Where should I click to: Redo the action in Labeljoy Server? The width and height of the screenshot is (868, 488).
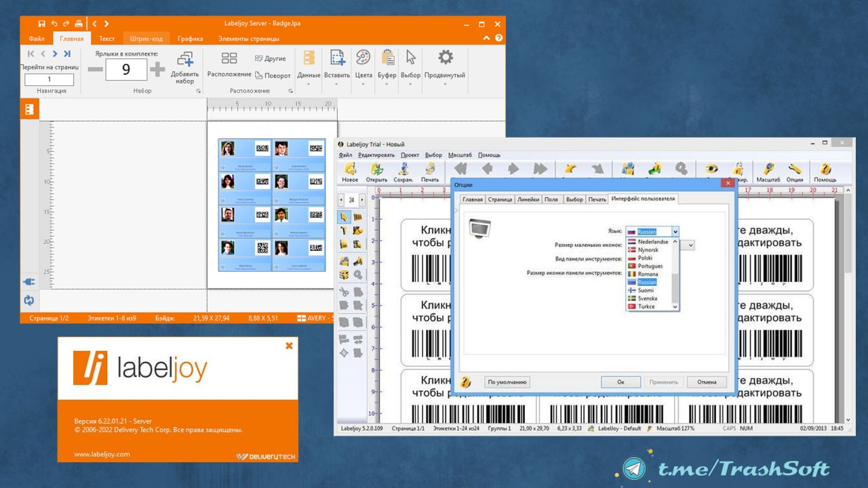[65, 24]
